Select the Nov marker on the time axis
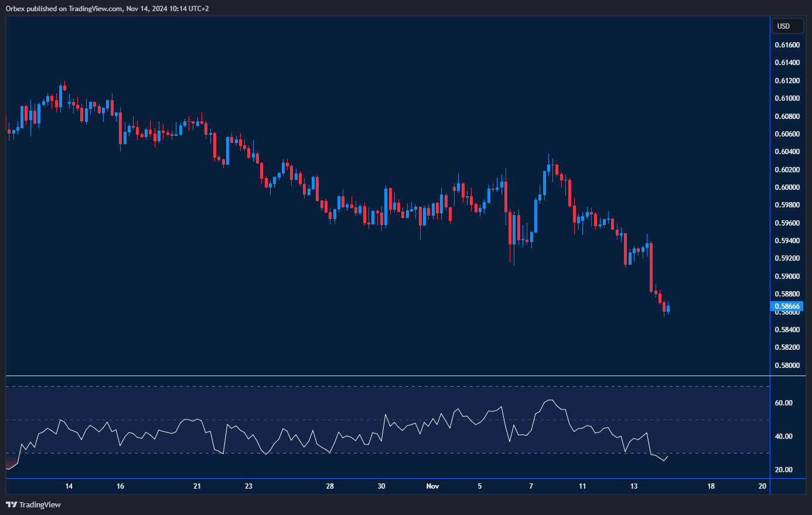This screenshot has width=812, height=515. 432,486
